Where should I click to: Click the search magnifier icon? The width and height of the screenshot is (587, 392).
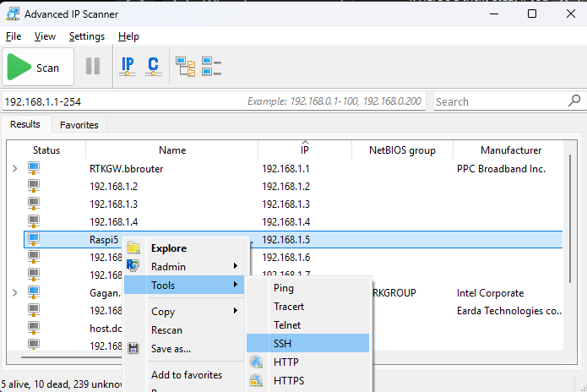(x=573, y=101)
